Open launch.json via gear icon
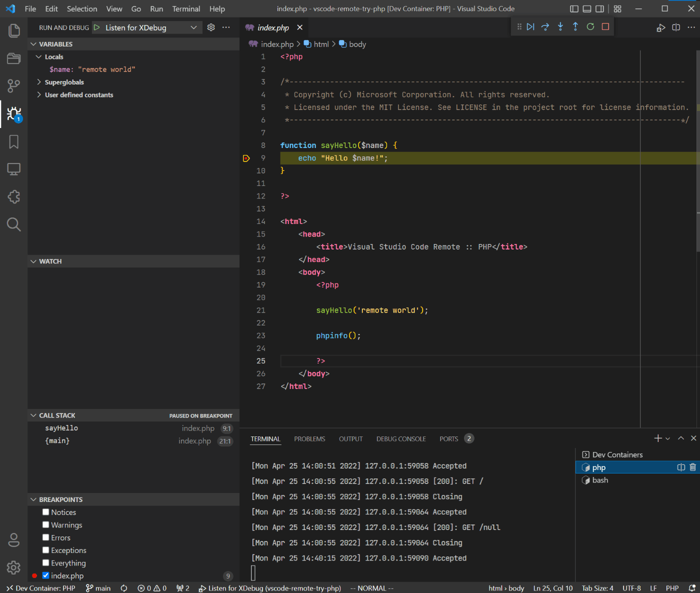 coord(211,27)
